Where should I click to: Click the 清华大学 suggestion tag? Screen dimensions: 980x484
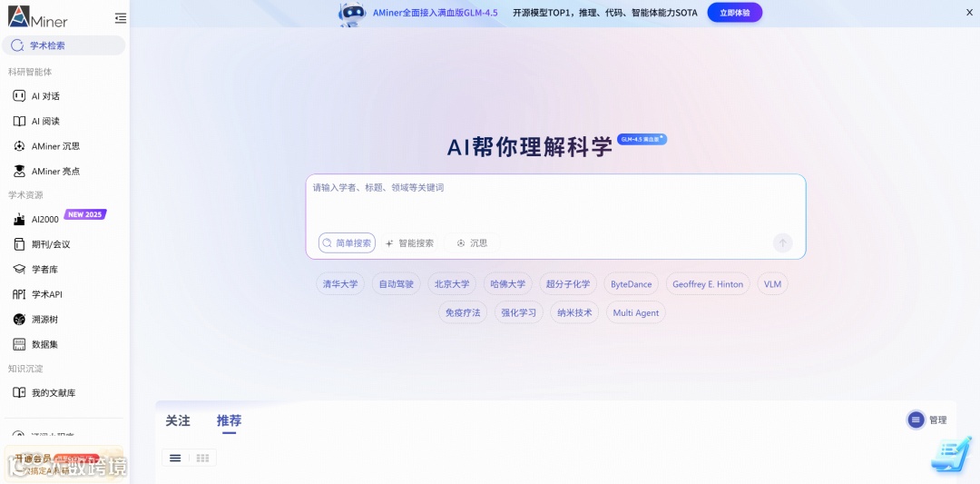click(340, 284)
